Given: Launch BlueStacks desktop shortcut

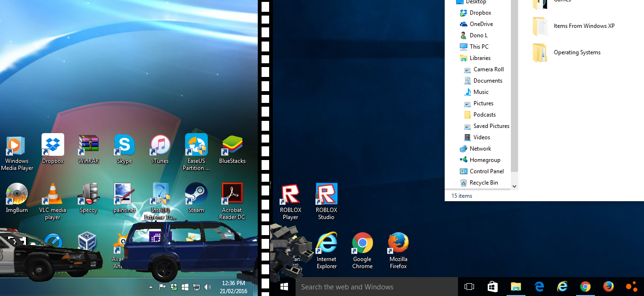Looking at the screenshot, I should (x=232, y=149).
